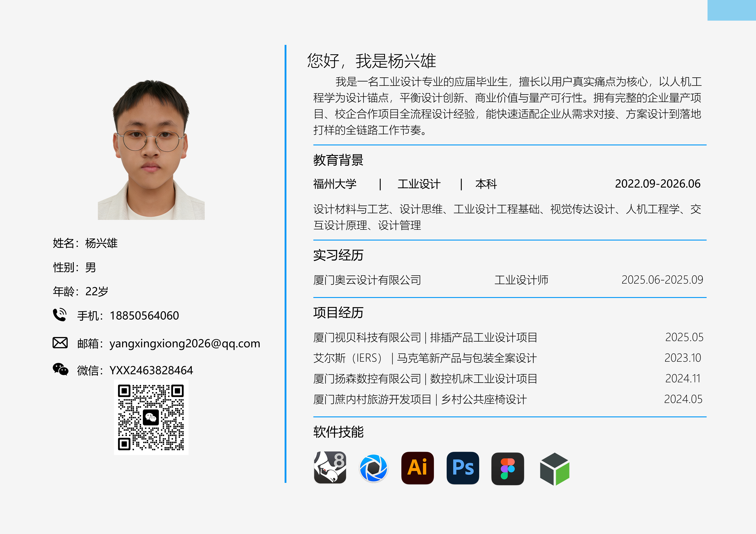Image resolution: width=756 pixels, height=534 pixels.
Task: Click the phone handset icon
Action: (60, 315)
